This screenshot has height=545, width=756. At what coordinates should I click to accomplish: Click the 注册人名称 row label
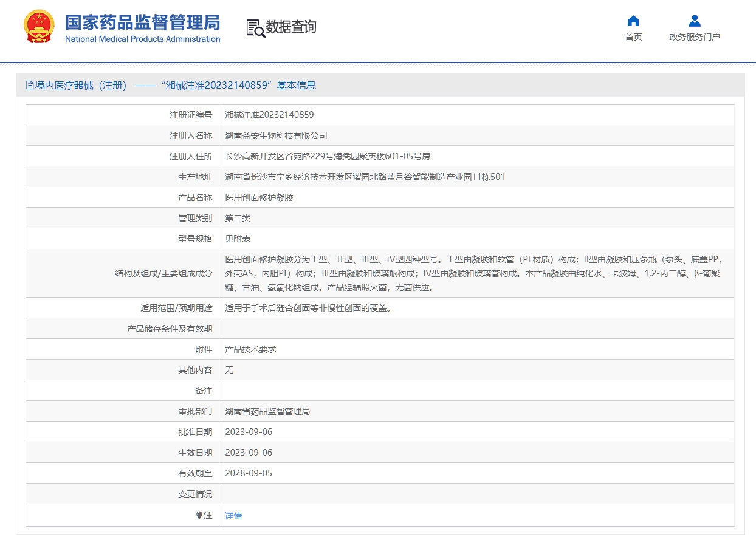point(191,135)
